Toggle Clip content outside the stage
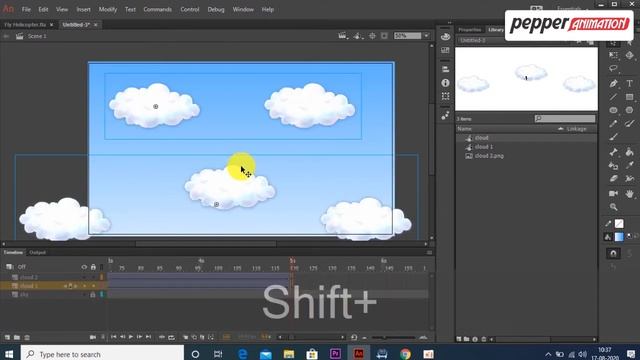This screenshot has height=360, width=640. coord(384,36)
